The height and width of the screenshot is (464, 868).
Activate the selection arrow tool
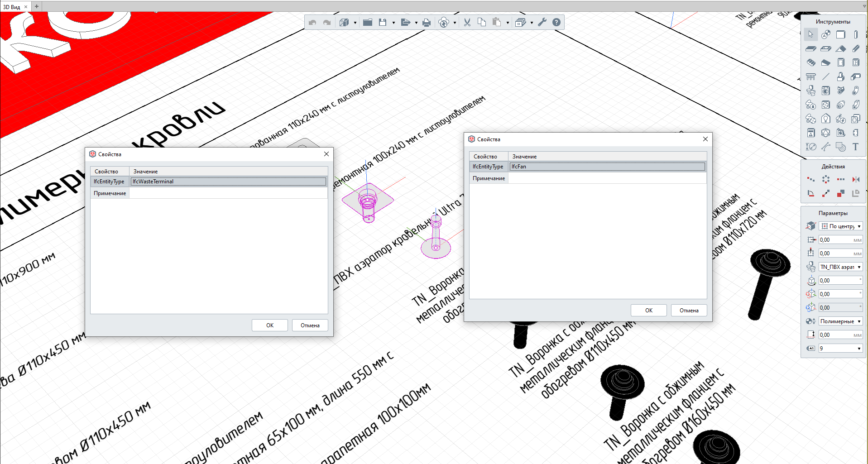810,34
